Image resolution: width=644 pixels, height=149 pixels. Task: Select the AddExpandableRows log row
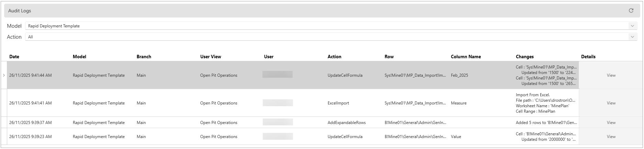pyautogui.click(x=346, y=123)
